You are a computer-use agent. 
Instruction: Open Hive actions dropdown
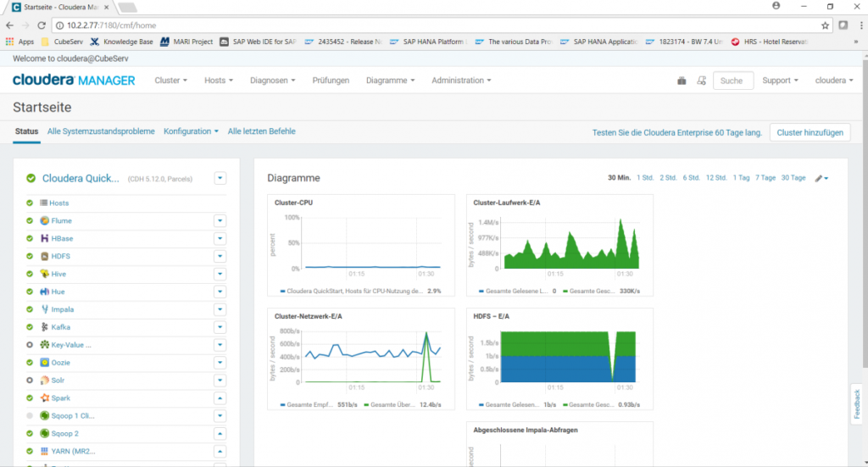[220, 274]
